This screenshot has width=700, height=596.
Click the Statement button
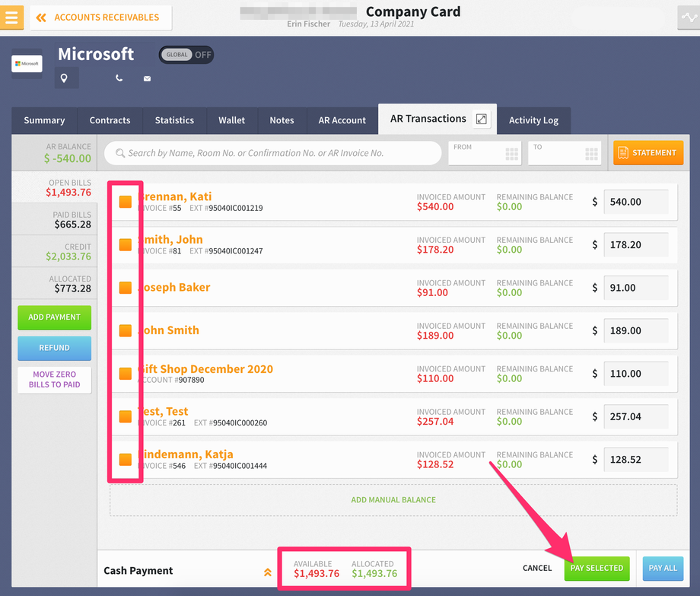point(648,153)
